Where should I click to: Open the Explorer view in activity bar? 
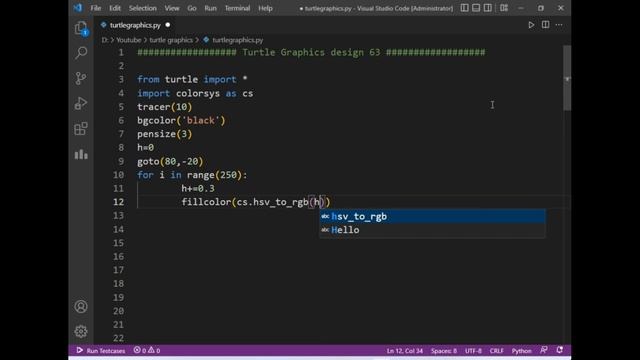(x=81, y=29)
